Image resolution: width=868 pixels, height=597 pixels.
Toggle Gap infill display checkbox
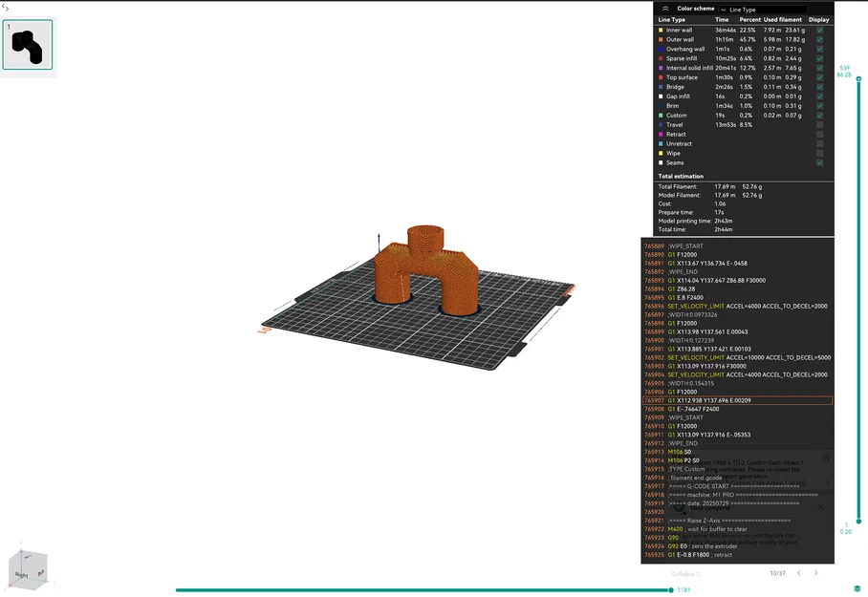click(x=820, y=96)
